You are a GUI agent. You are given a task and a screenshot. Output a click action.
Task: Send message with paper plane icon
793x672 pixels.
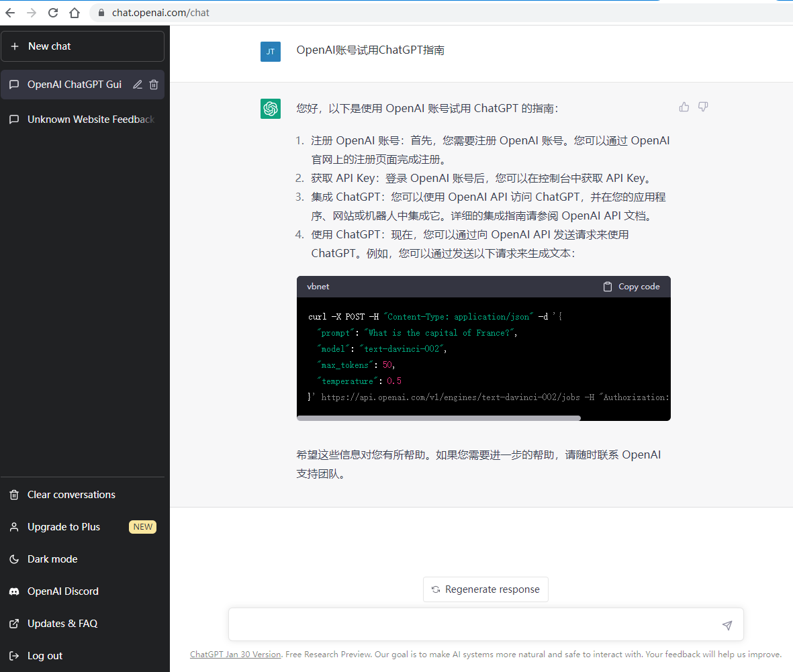(x=727, y=625)
